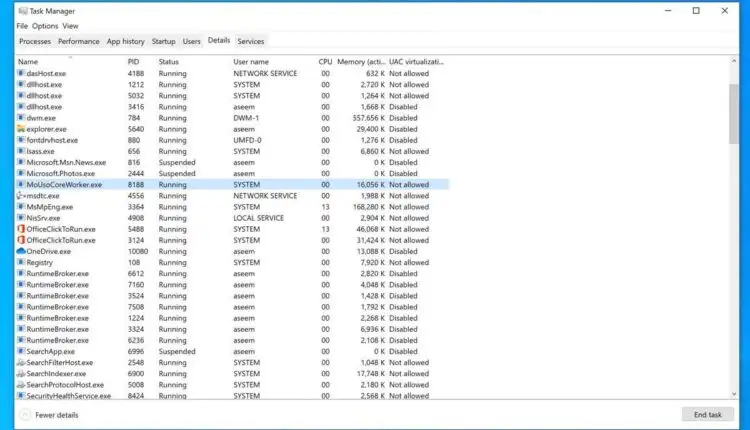Click the 557,656 K memory value

point(368,118)
